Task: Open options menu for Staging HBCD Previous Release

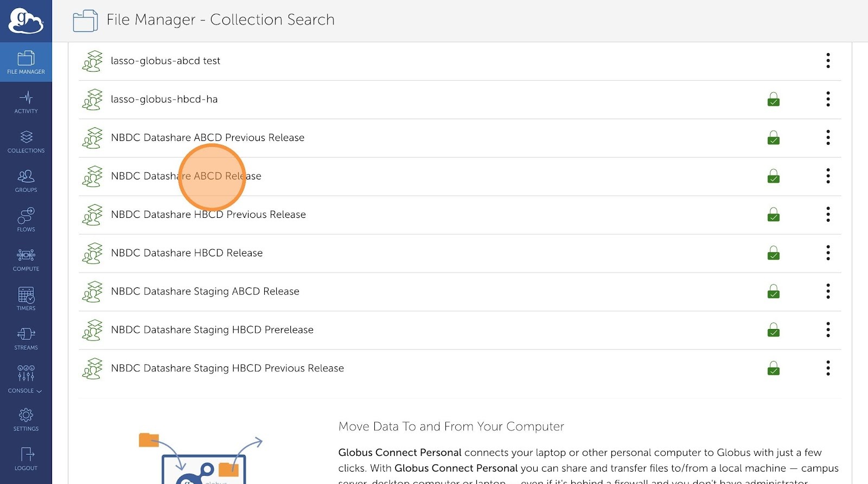Action: coord(828,369)
